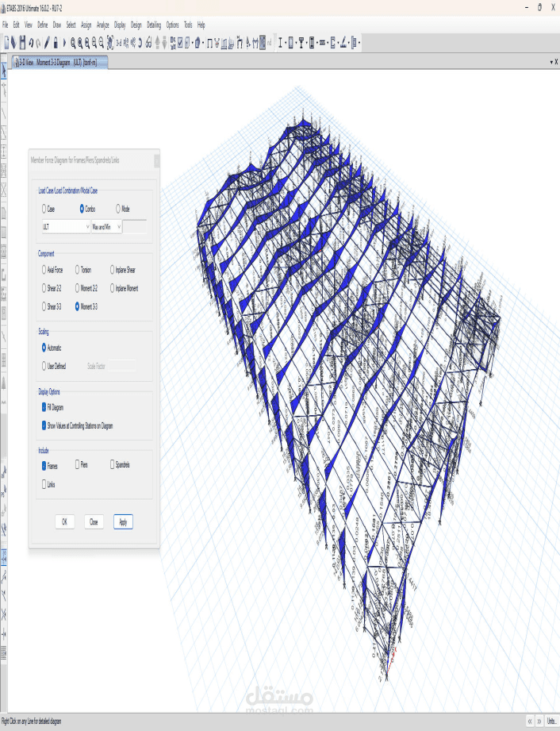Toggle the Fill Diagram checkbox
Screen dimensions: 560x731
44,407
